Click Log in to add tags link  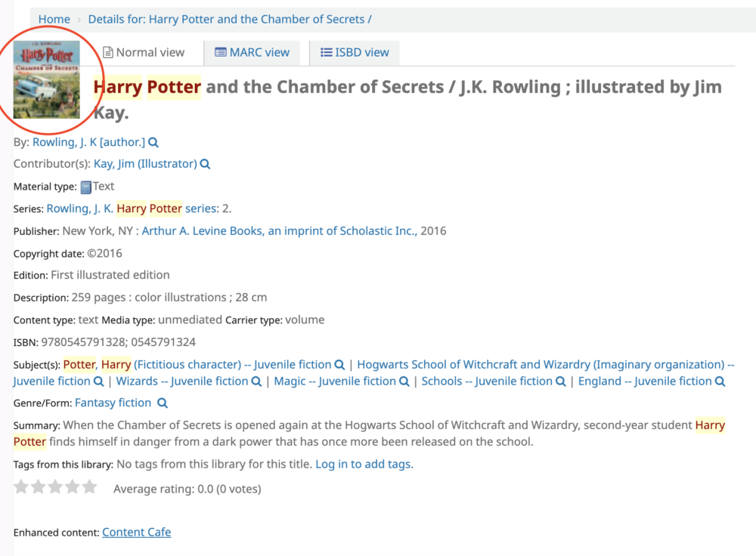[364, 464]
